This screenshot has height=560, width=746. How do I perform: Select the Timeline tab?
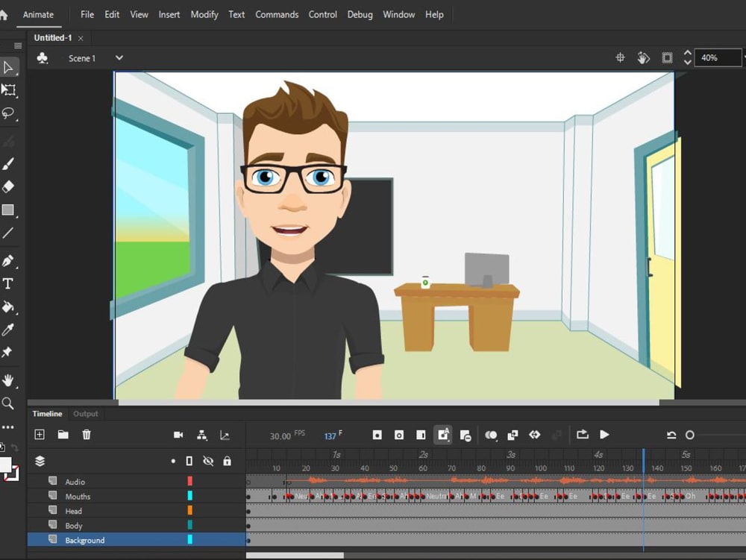(x=47, y=414)
